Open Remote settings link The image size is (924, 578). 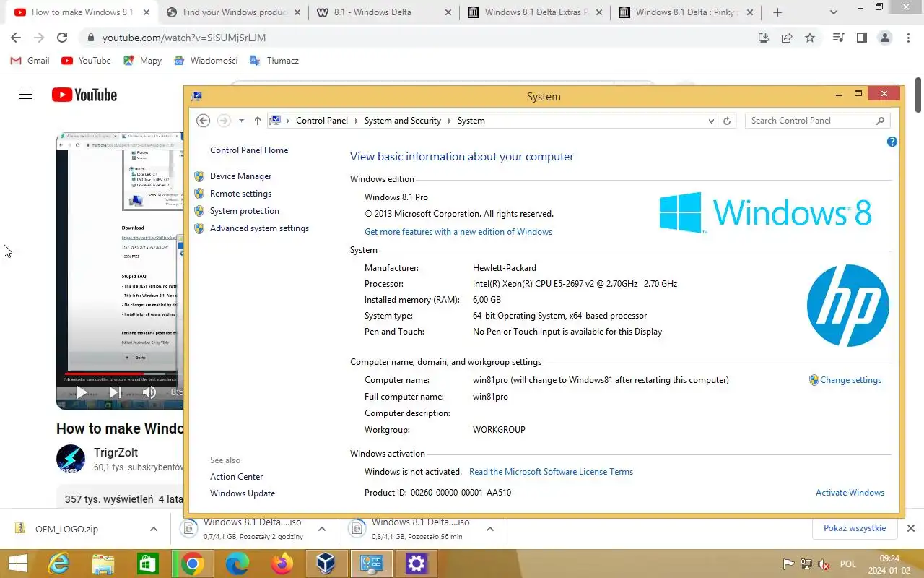240,194
